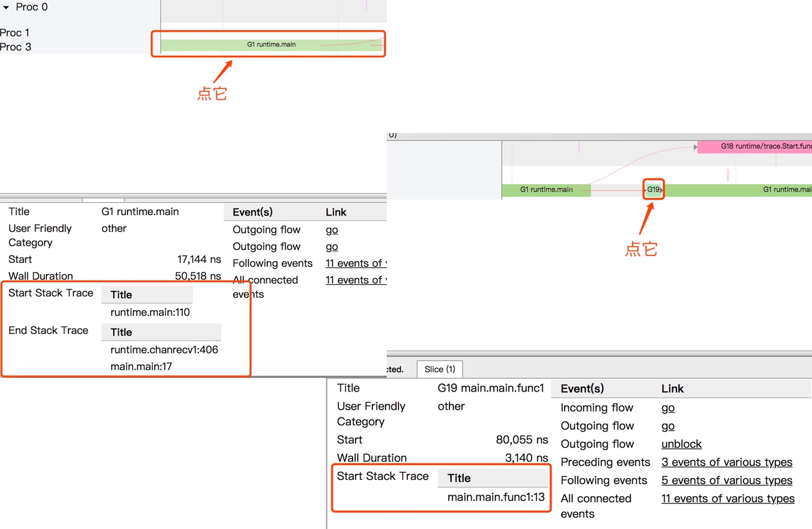Select the runtime.chanrecv1:406 stack frame
This screenshot has width=812, height=529.
164,349
